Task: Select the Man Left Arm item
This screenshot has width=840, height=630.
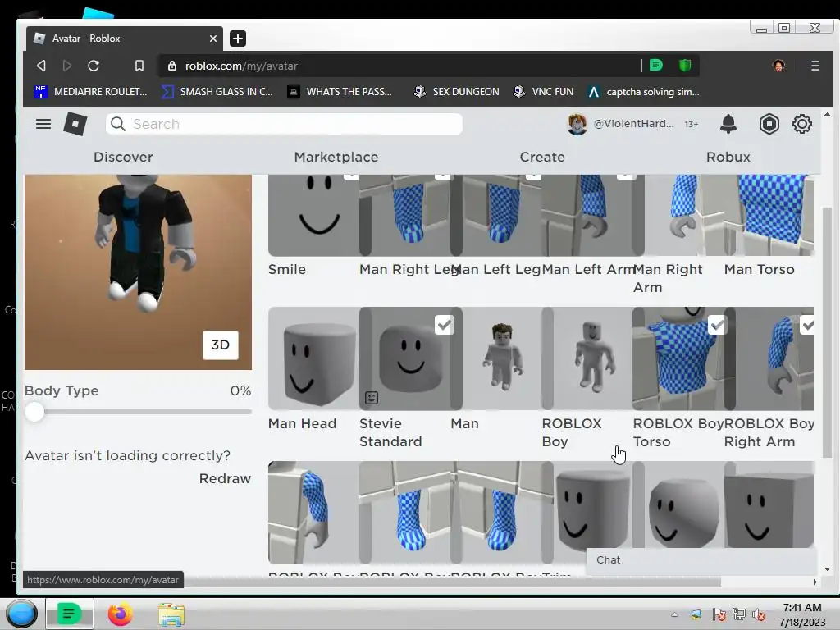Action: point(587,215)
